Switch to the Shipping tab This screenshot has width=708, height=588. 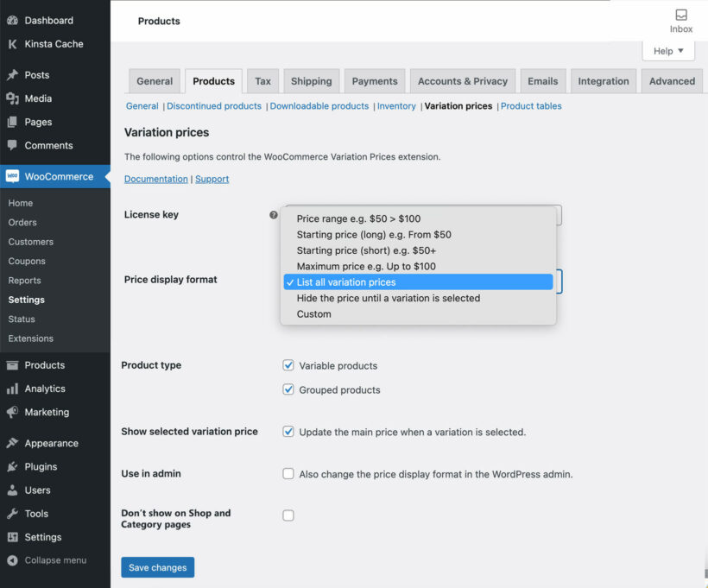pyautogui.click(x=312, y=80)
